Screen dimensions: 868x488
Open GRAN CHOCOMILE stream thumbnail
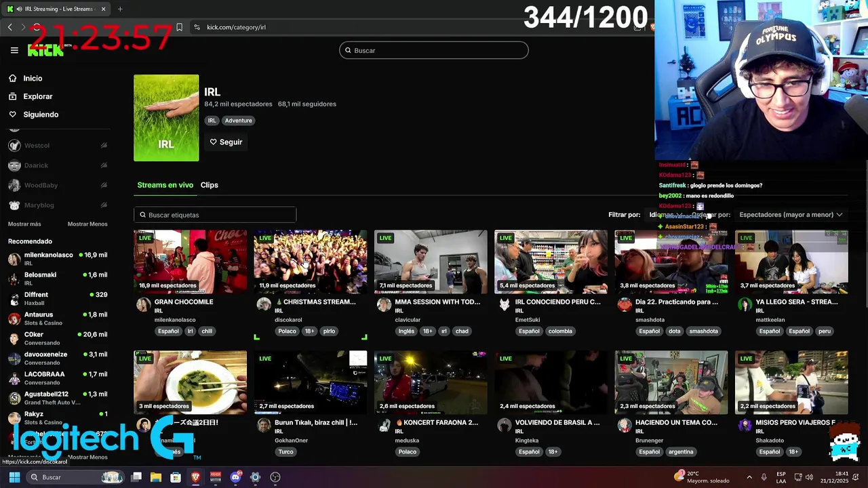(190, 262)
